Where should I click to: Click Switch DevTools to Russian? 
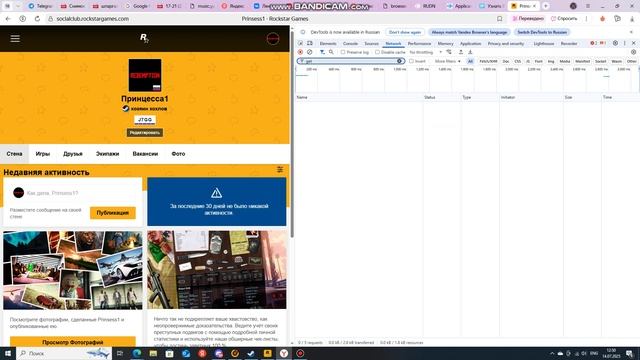pos(542,32)
